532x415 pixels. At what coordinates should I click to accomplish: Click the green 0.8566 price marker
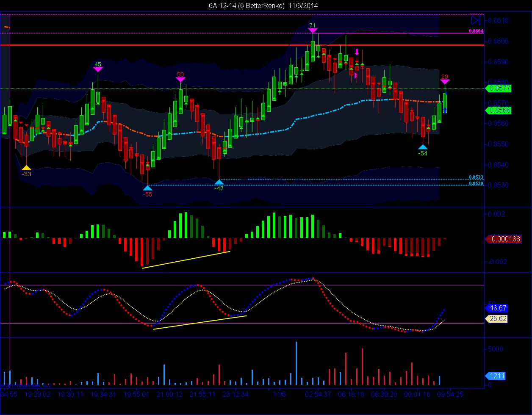click(499, 110)
